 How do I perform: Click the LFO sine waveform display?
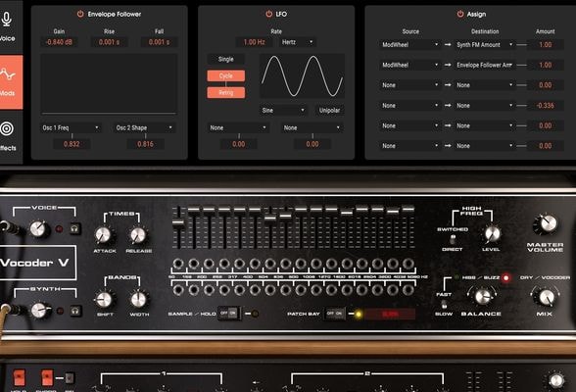(x=302, y=75)
